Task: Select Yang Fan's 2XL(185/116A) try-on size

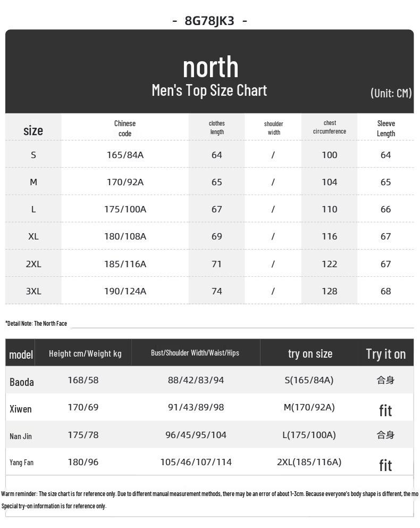Action: [x=309, y=462]
